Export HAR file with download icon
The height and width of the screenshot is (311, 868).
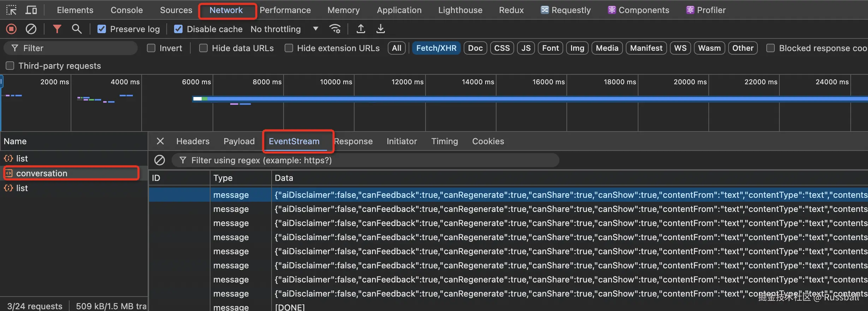point(380,29)
